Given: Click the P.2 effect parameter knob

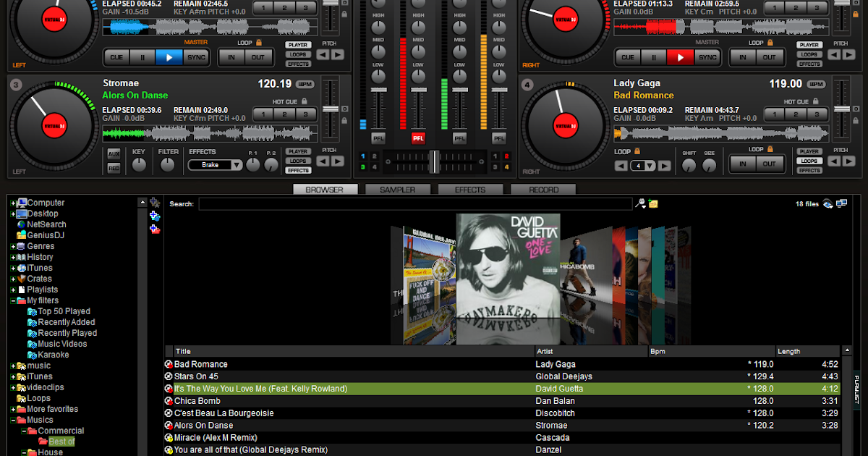Looking at the screenshot, I should pyautogui.click(x=271, y=165).
